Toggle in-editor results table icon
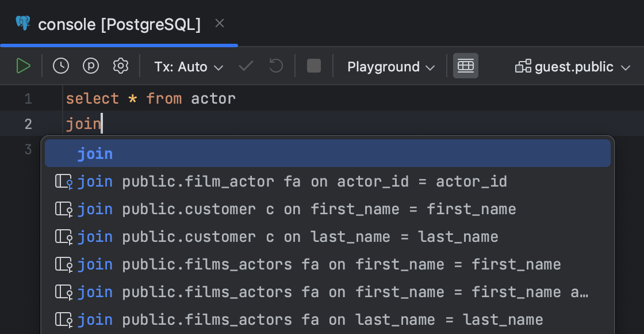 [465, 66]
